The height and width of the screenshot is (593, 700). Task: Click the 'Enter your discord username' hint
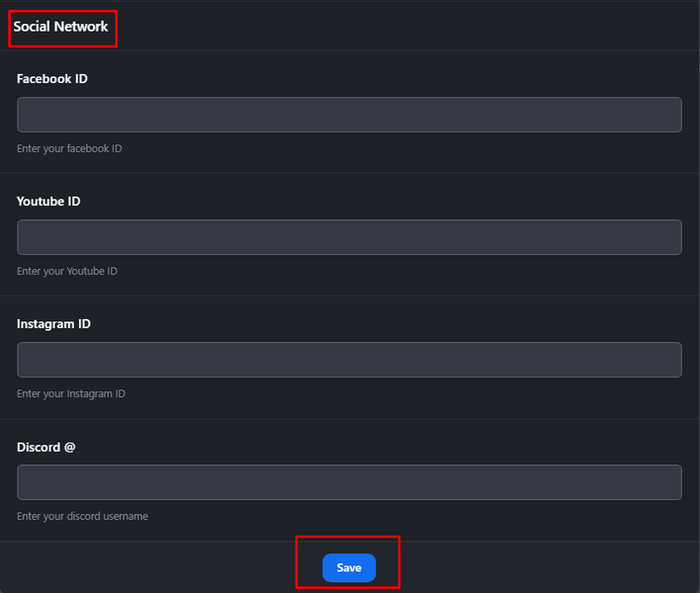tap(83, 516)
